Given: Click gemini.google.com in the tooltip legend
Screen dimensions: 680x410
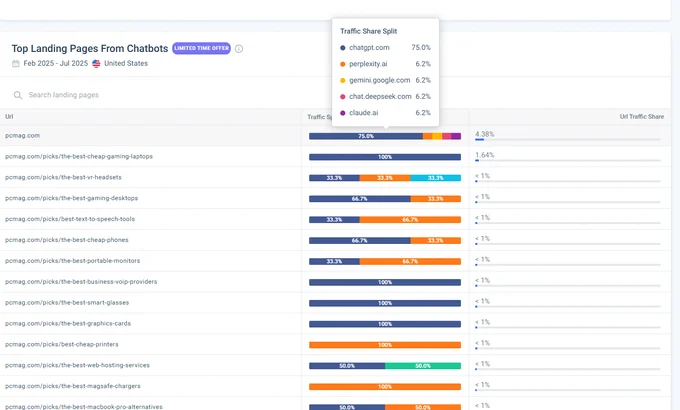Looking at the screenshot, I should [379, 80].
